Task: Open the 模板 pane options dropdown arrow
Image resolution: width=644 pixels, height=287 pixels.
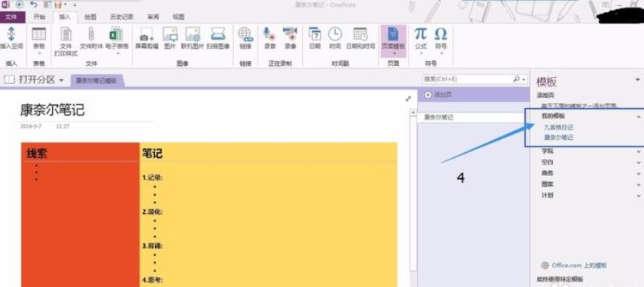Action: pos(637,79)
